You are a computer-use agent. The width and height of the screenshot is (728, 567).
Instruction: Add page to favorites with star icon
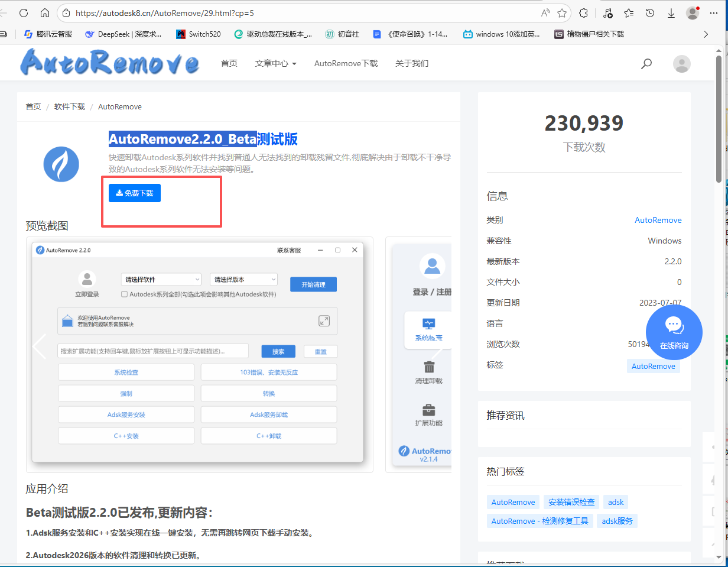pos(562,12)
